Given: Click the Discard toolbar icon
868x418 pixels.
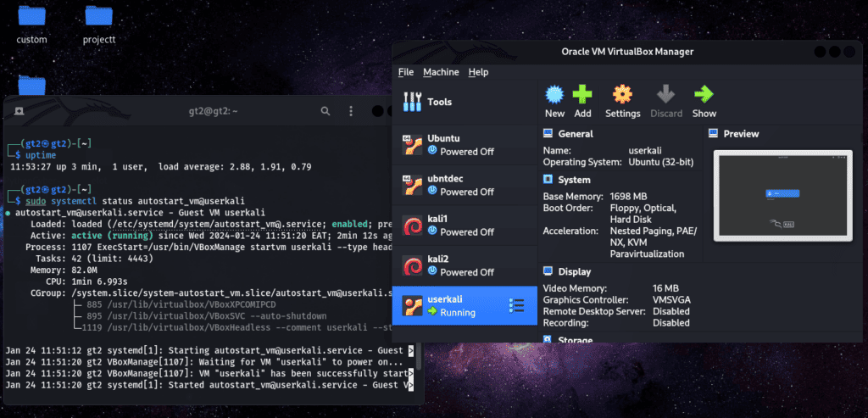Looking at the screenshot, I should pos(666,95).
